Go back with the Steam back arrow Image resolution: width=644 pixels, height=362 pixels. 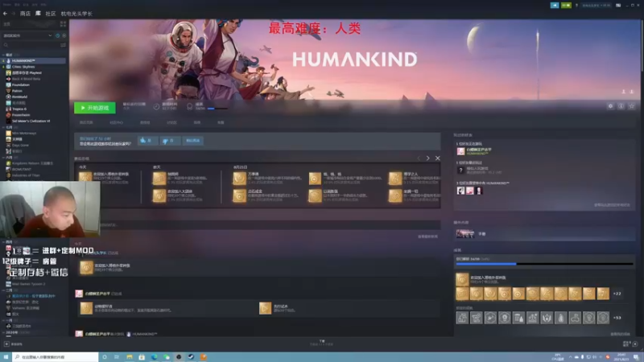coord(5,14)
